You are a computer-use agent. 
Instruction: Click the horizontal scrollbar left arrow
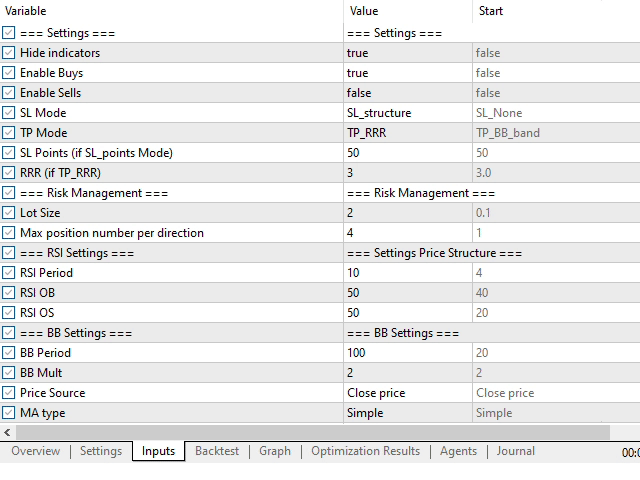[x=7, y=432]
